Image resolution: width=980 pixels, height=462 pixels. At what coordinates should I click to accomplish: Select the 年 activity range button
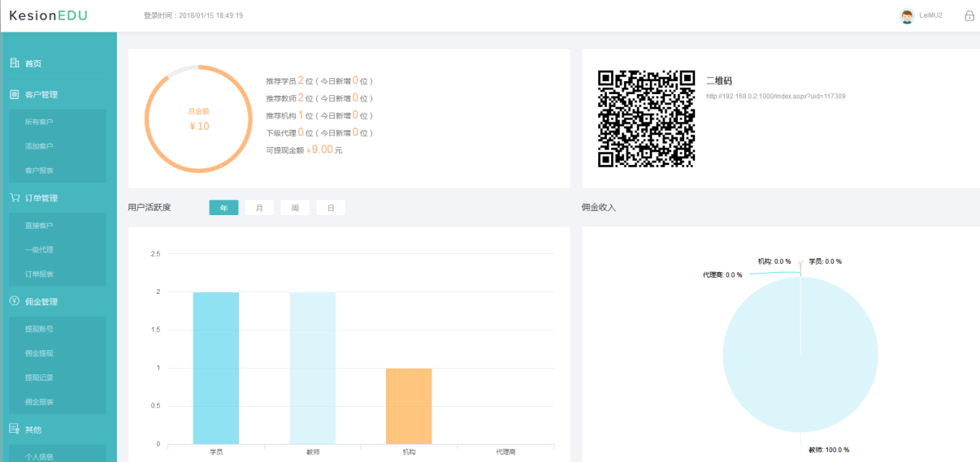(223, 208)
